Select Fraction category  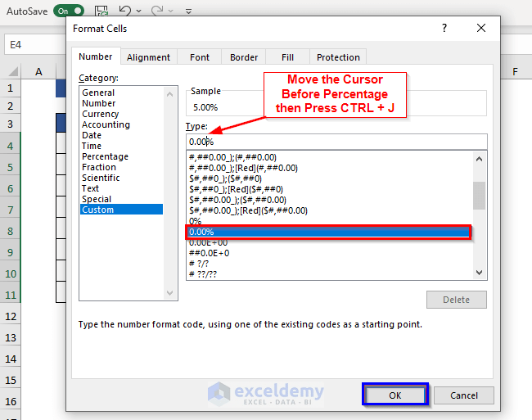pos(121,167)
